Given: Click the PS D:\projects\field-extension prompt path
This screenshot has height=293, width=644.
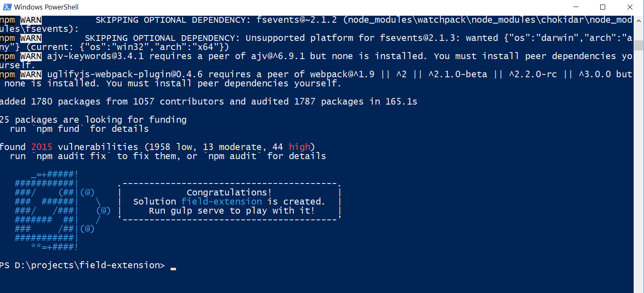Looking at the screenshot, I should pyautogui.click(x=82, y=265).
